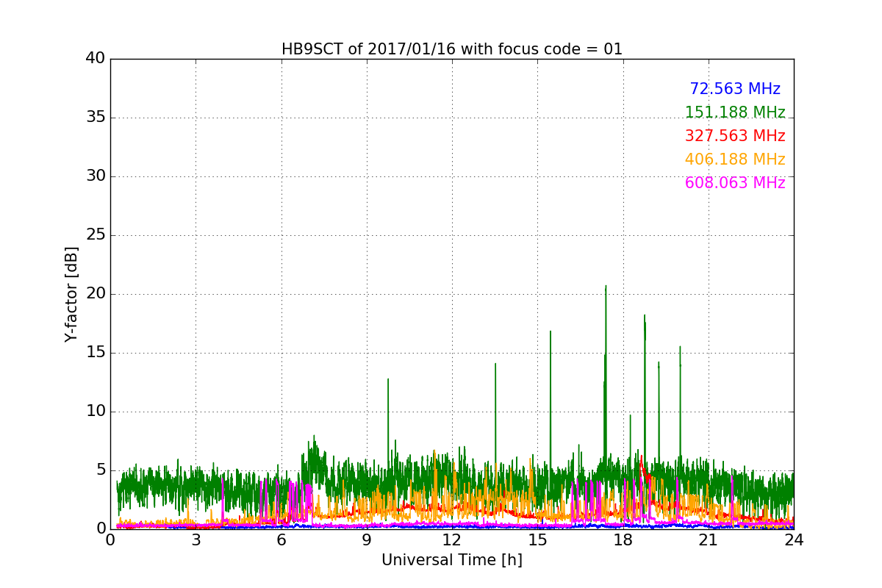Click the y-axis tick label 30
Screen dimensions: 882x588
point(96,176)
